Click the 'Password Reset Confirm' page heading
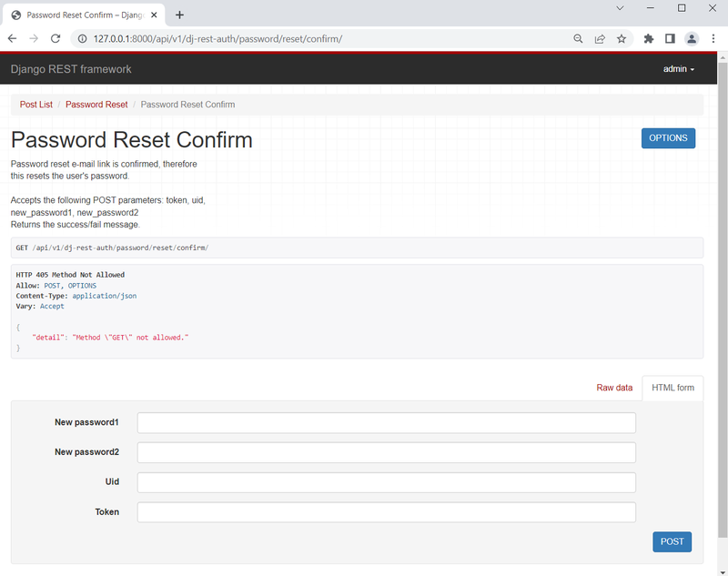Viewport: 728px width, 576px height. coord(132,140)
